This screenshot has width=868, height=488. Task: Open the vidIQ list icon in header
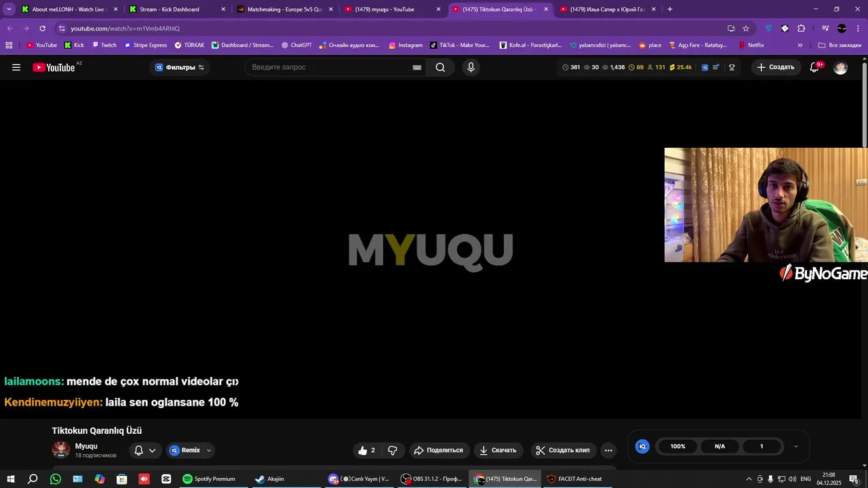coord(715,67)
